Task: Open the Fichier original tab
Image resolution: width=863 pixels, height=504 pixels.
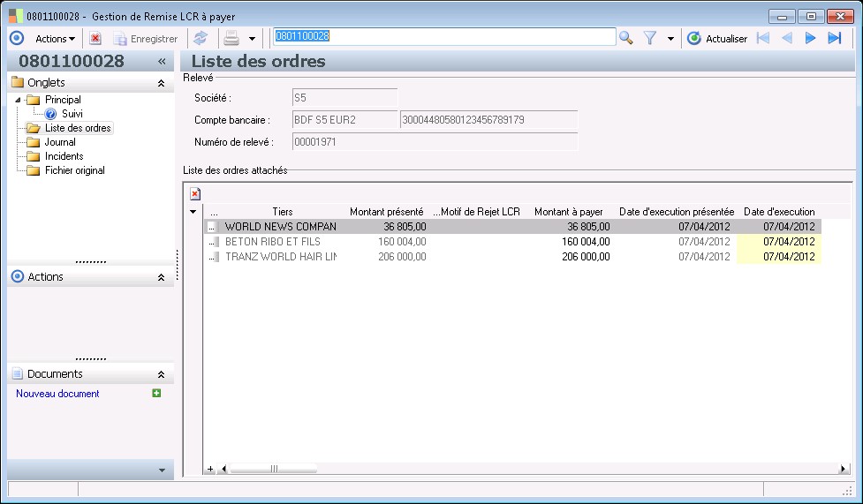Action: click(74, 170)
